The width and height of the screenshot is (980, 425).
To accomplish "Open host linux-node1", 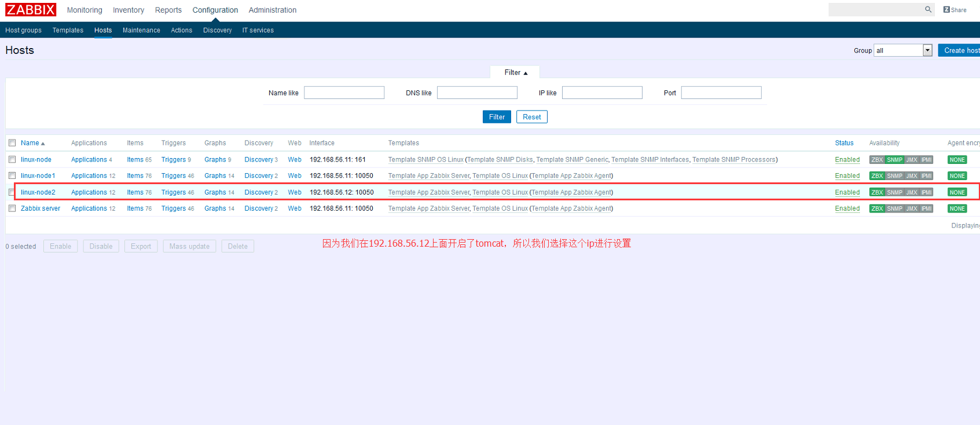I will [x=38, y=176].
